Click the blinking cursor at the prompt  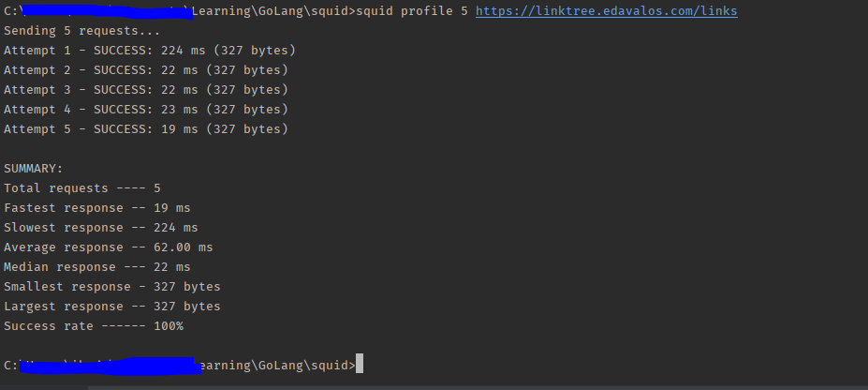click(360, 364)
